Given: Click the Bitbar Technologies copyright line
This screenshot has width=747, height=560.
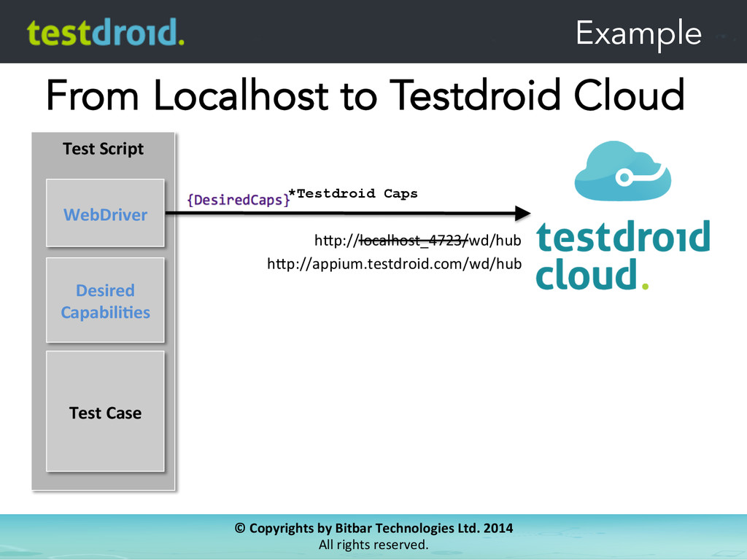Looking at the screenshot, I should click(x=373, y=528).
